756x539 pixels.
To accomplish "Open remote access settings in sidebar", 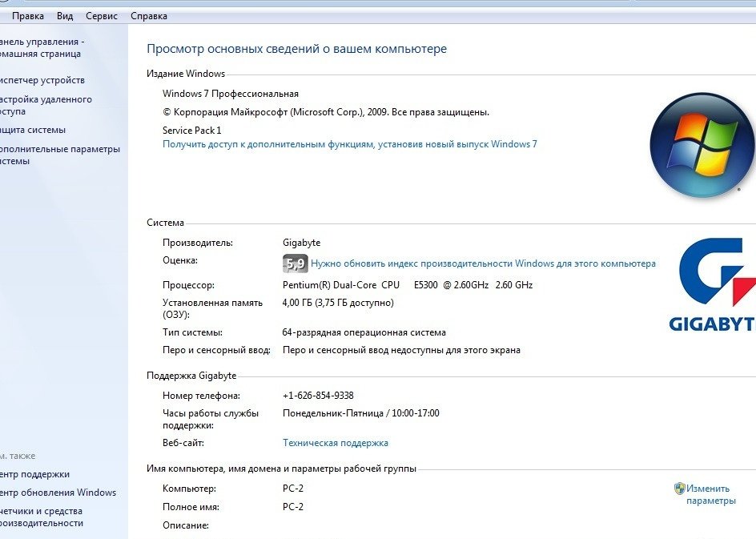I will tap(46, 105).
